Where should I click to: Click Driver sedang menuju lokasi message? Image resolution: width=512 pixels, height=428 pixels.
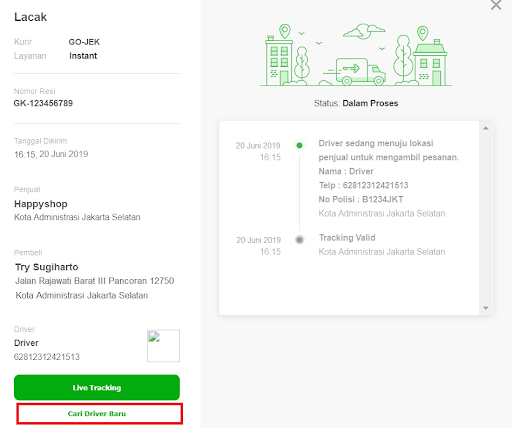coord(389,150)
